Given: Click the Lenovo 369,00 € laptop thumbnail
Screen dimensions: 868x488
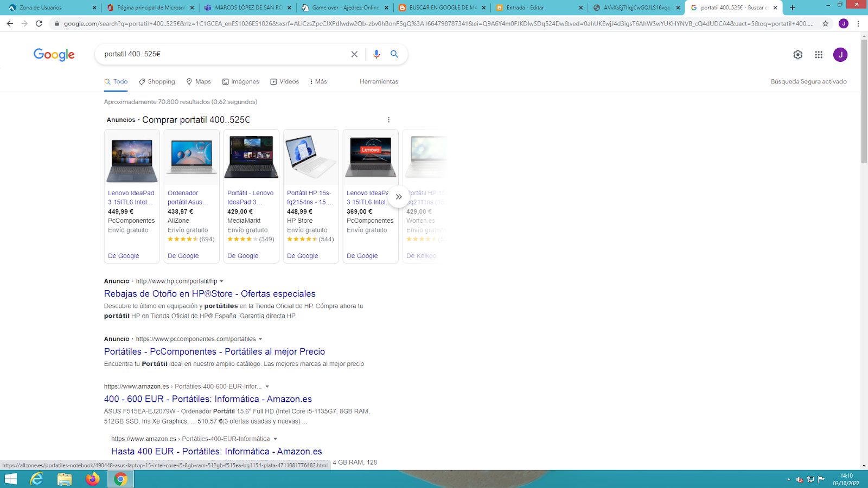Looking at the screenshot, I should coord(371,158).
